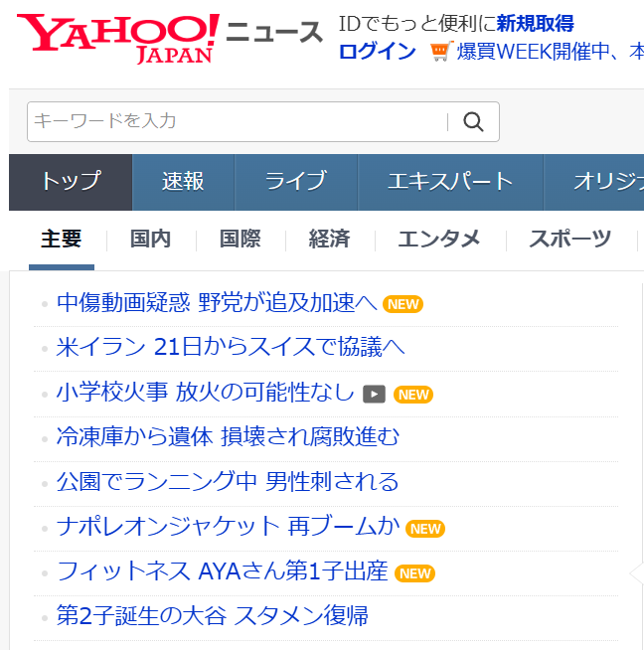Image resolution: width=644 pixels, height=650 pixels.
Task: Open headline 公園でランニング中 男性刺される
Action: (228, 482)
